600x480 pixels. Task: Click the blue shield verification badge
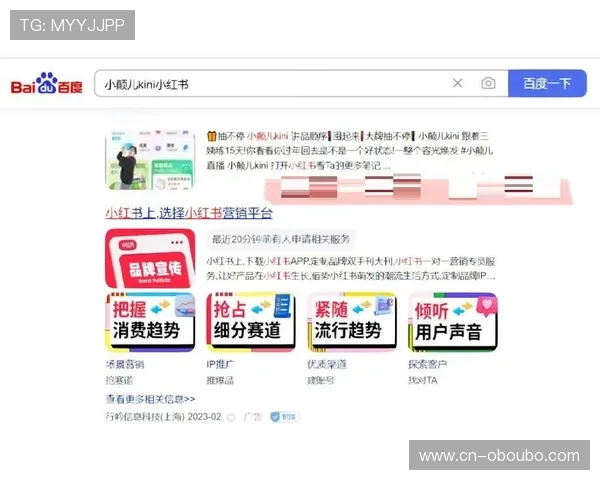point(284,417)
